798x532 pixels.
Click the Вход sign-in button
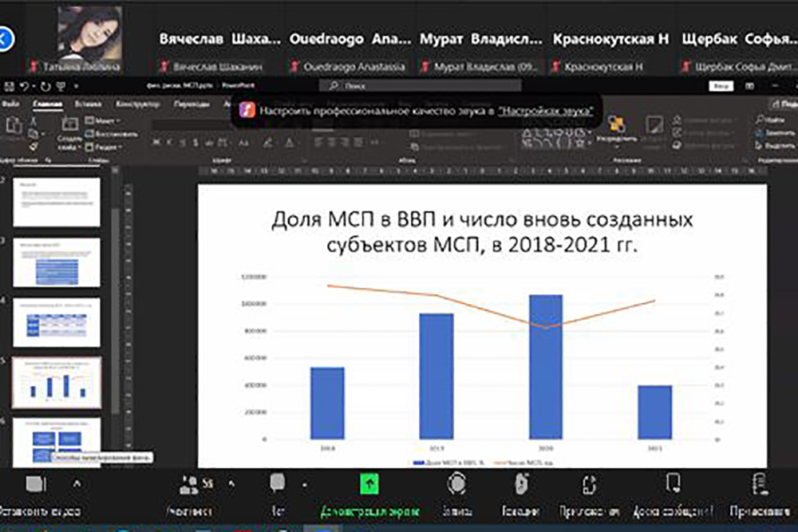pyautogui.click(x=721, y=86)
